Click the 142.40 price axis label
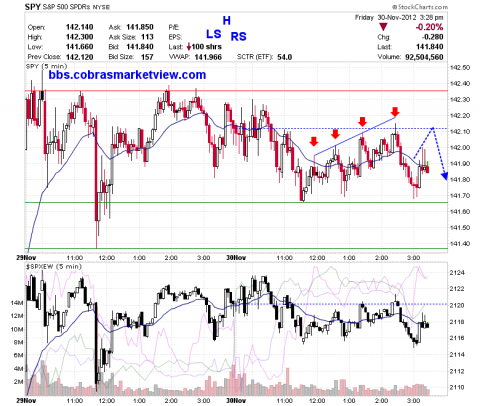 (460, 84)
